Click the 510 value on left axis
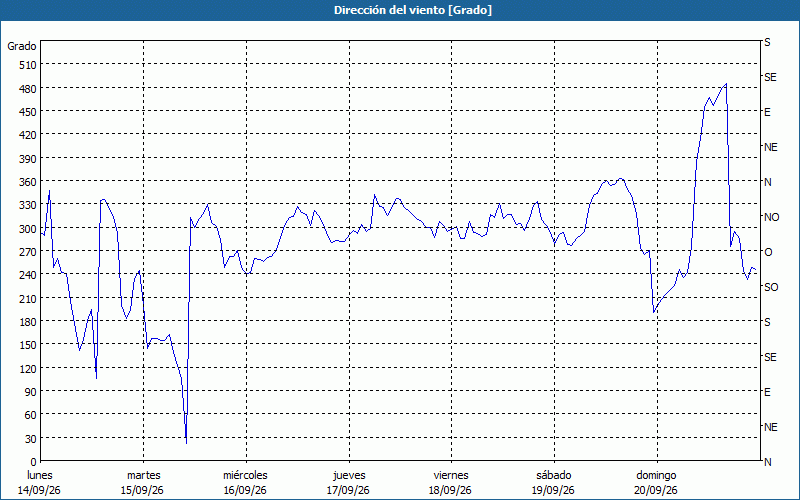Image resolution: width=800 pixels, height=500 pixels. [29, 65]
